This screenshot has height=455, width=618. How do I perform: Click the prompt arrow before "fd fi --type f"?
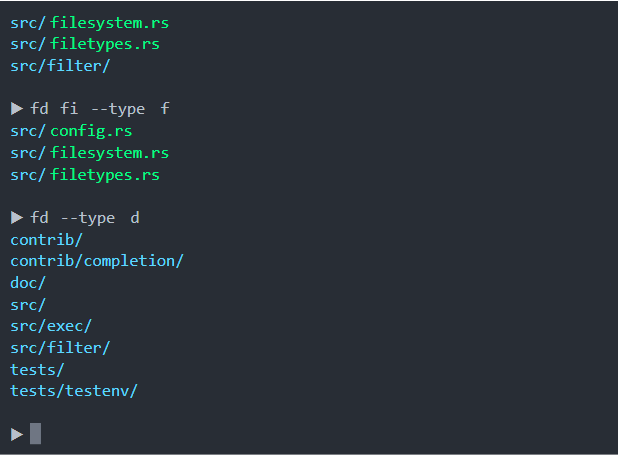point(17,109)
